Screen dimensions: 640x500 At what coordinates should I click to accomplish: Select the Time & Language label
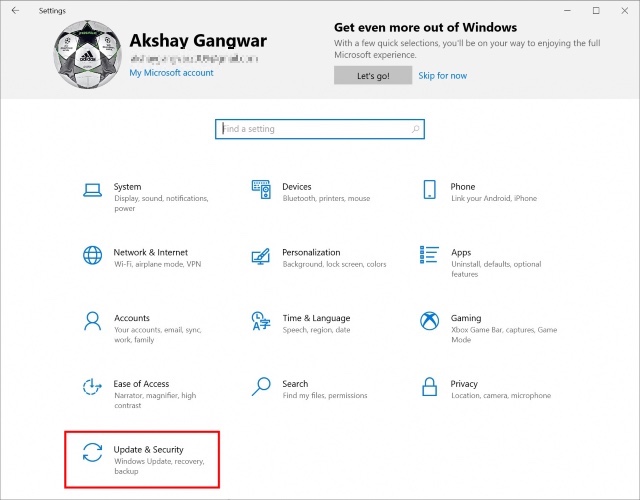click(x=316, y=318)
